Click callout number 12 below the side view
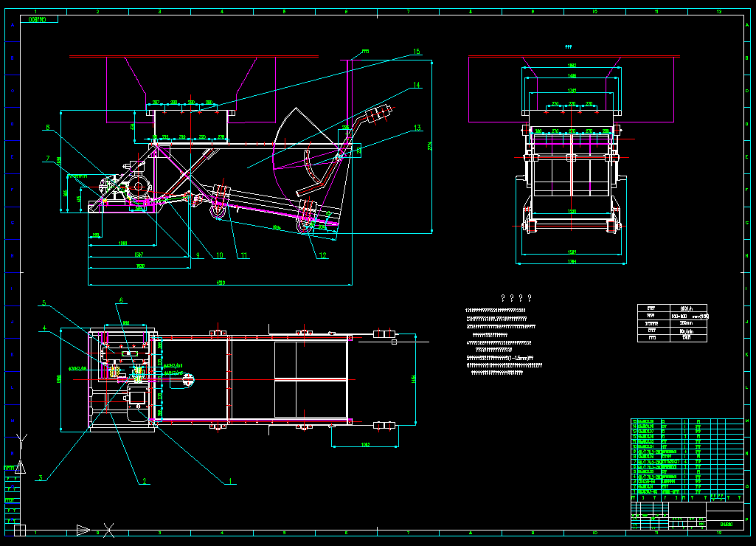The height and width of the screenshot is (546, 756). click(x=322, y=255)
